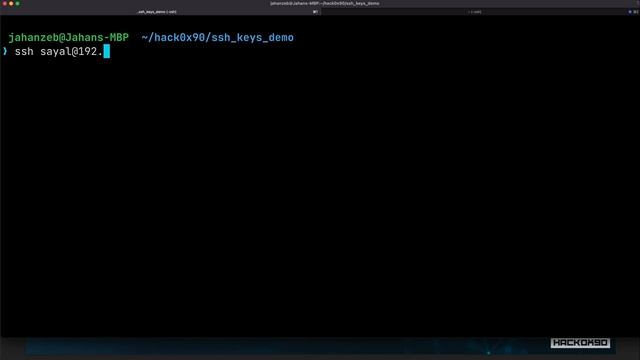Image resolution: width=640 pixels, height=360 pixels.
Task: Click the window title in the title bar
Action: [324, 3]
